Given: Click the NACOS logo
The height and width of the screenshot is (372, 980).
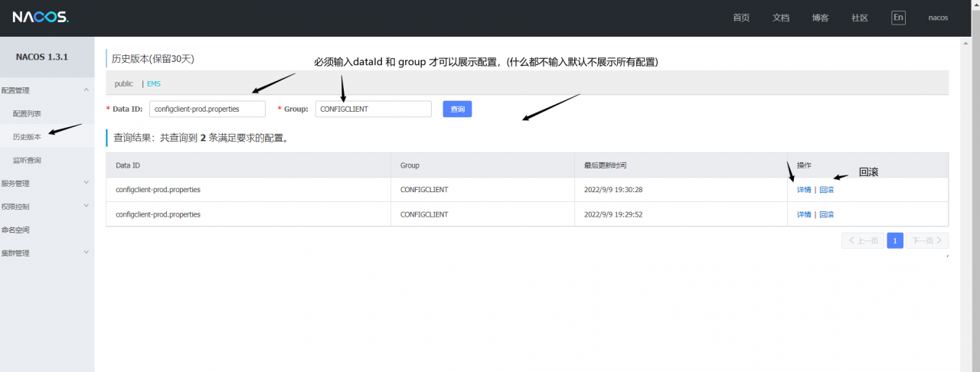Looking at the screenshot, I should pyautogui.click(x=41, y=17).
